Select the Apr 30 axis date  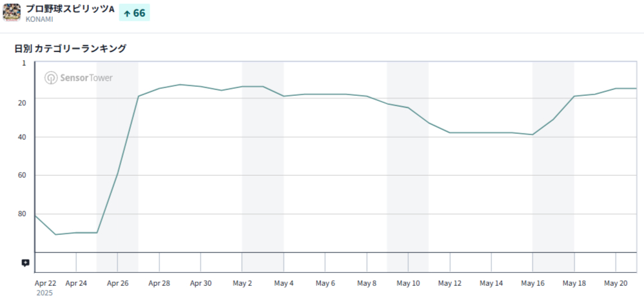200,283
